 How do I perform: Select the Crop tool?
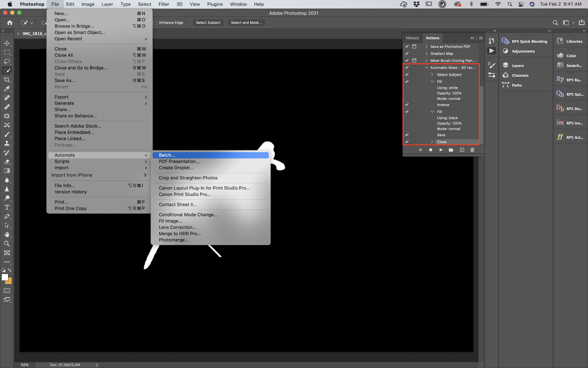tap(7, 79)
